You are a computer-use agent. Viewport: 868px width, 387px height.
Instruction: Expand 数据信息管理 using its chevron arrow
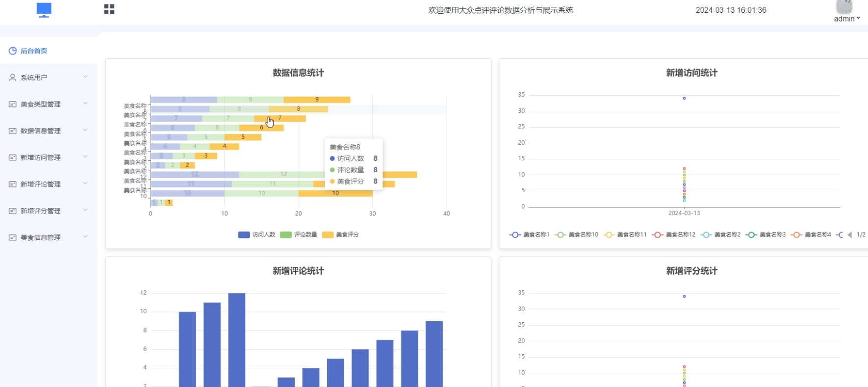[x=85, y=130]
